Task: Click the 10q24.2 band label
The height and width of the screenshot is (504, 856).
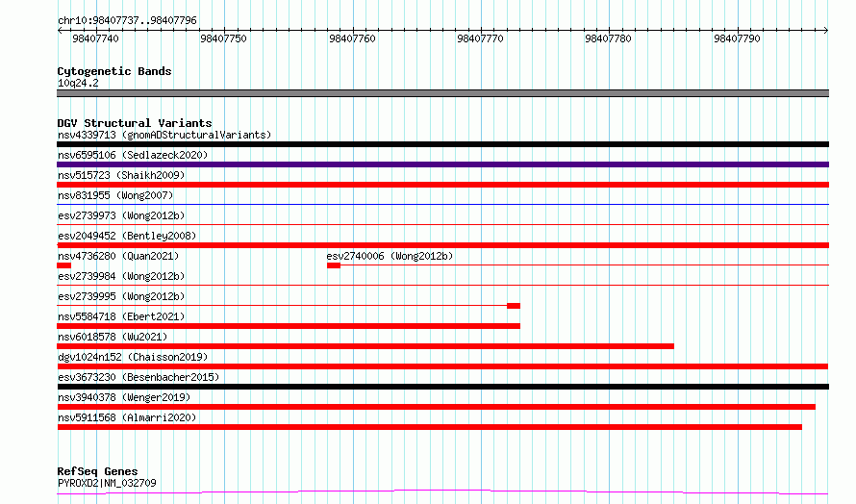Action: (x=78, y=83)
